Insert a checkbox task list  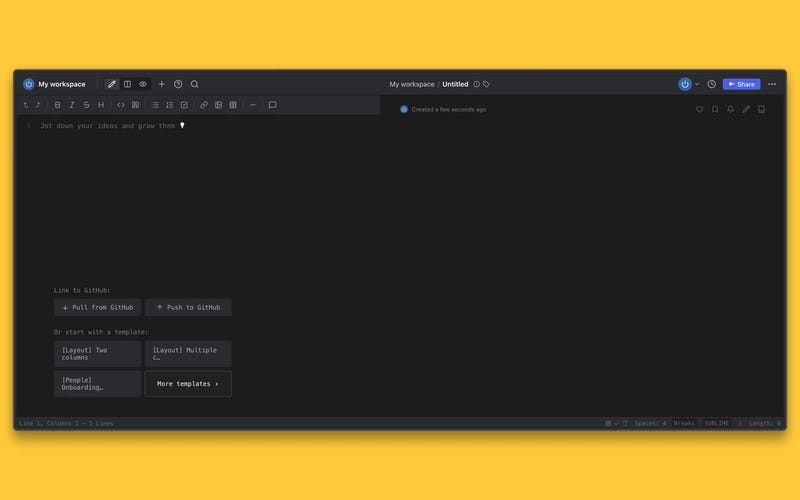tap(184, 105)
